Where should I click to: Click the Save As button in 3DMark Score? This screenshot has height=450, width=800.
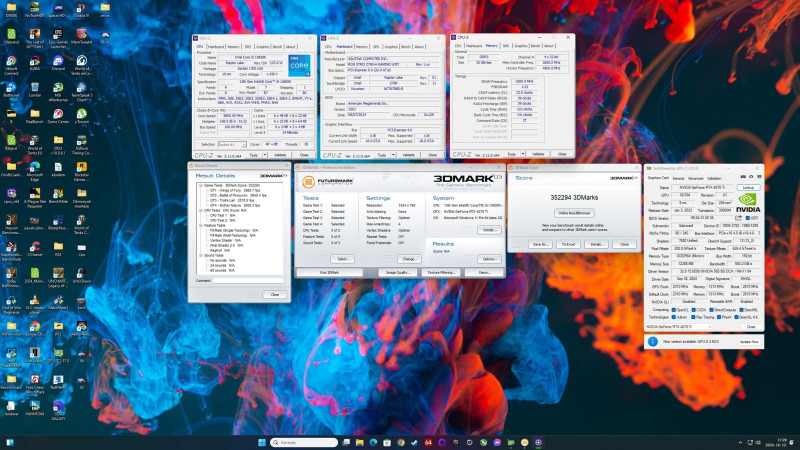coord(540,244)
